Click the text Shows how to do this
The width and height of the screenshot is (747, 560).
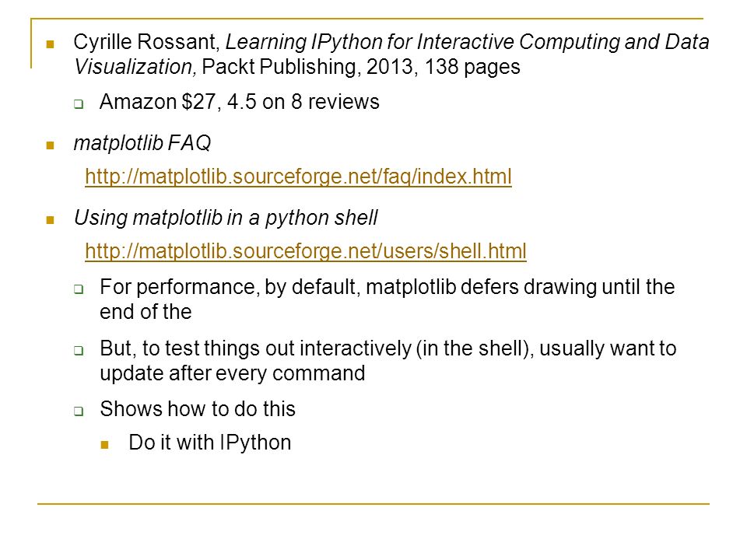click(x=198, y=408)
